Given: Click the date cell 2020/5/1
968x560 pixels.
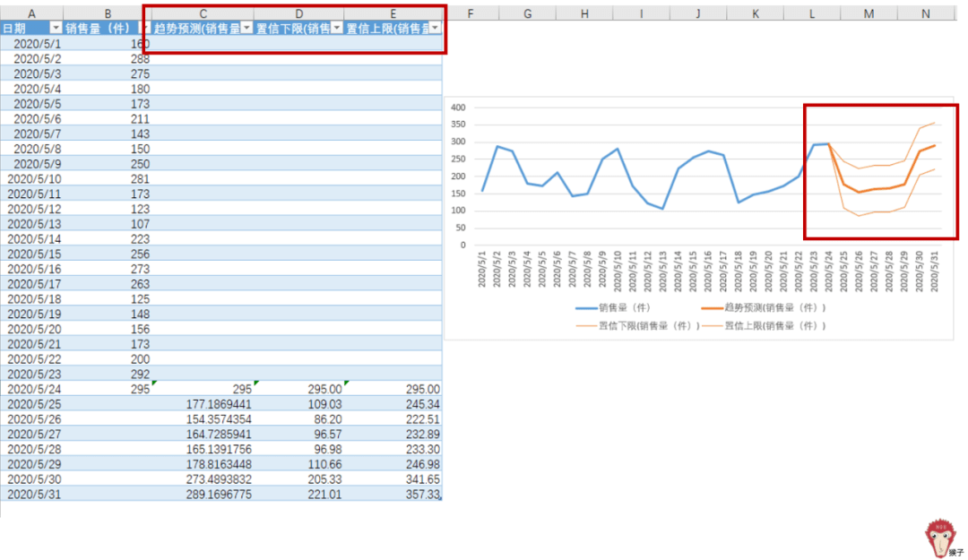Looking at the screenshot, I should tap(37, 44).
